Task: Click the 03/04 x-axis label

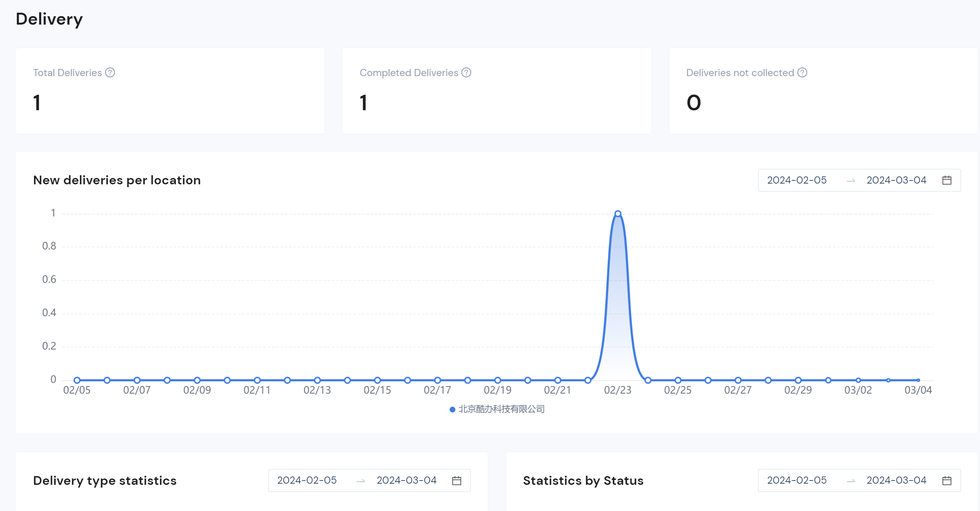Action: [918, 390]
